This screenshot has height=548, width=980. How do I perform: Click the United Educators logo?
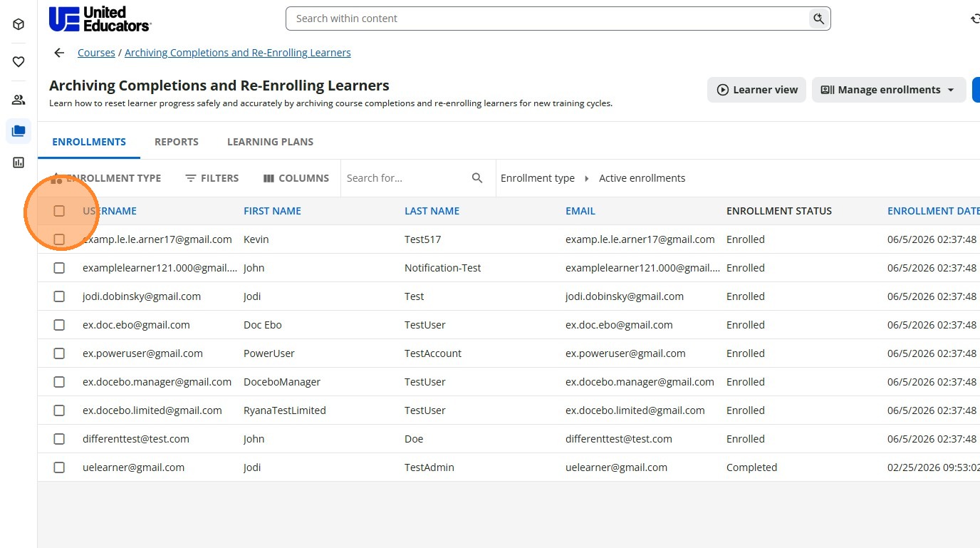[x=100, y=19]
